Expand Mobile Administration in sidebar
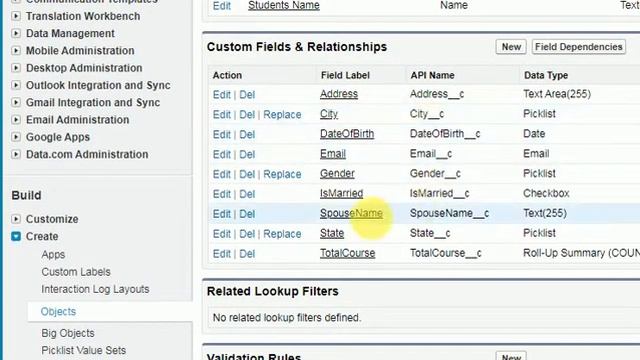The image size is (640, 360). coord(16,51)
